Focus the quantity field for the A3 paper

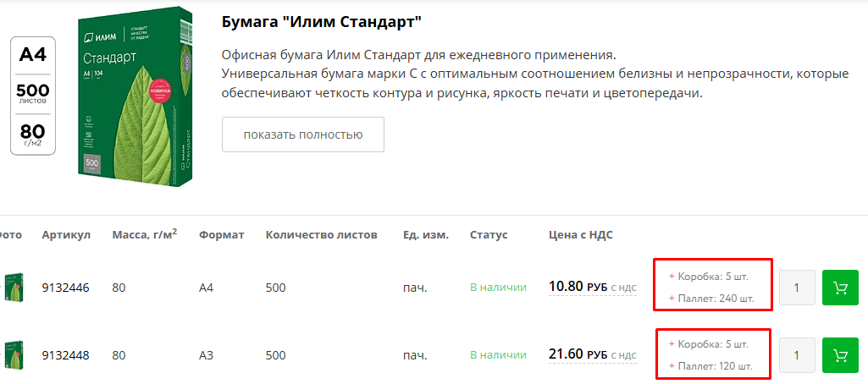797,355
